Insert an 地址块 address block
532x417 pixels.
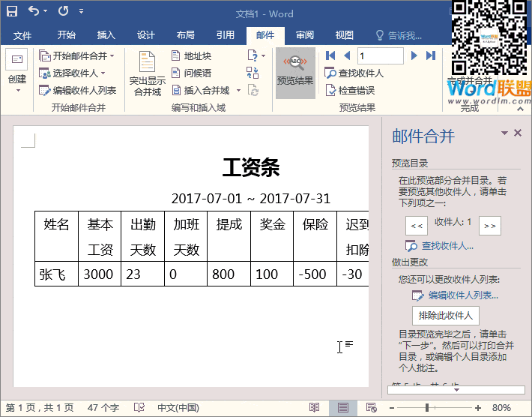(191, 55)
